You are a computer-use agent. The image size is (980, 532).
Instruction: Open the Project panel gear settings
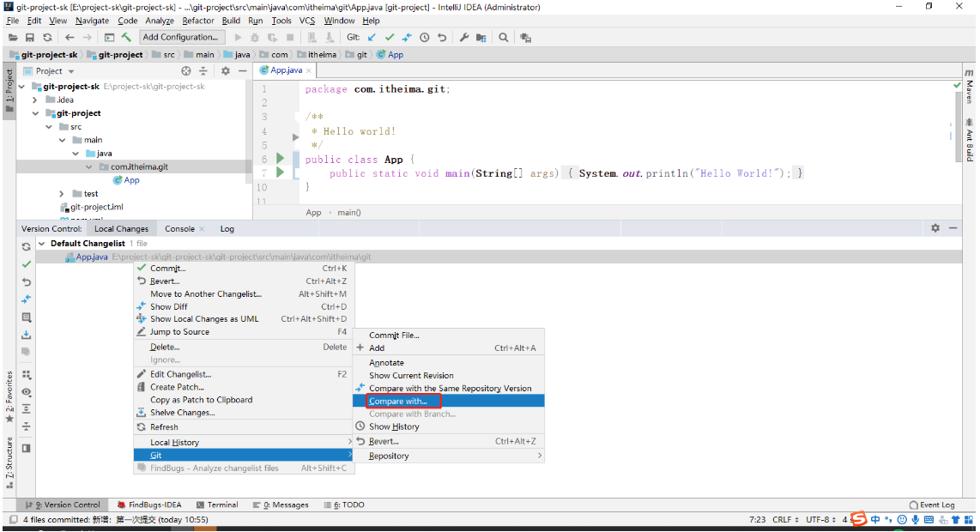(x=226, y=71)
